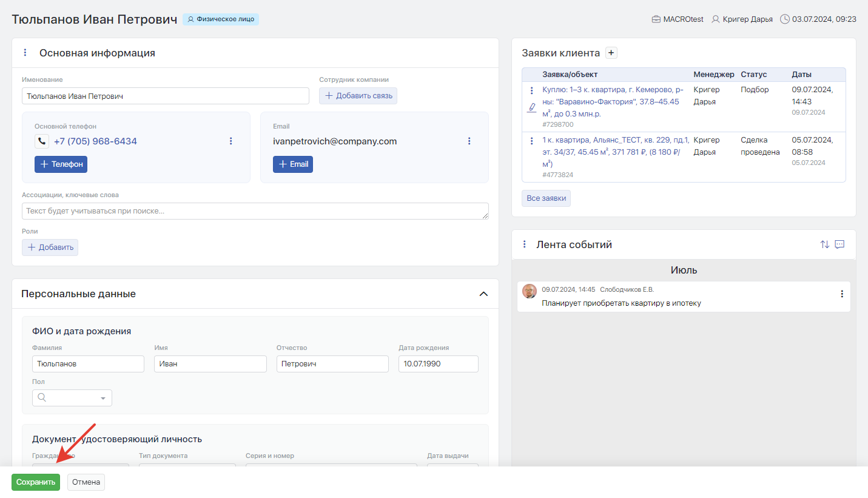Click the Все заявки button

(546, 198)
